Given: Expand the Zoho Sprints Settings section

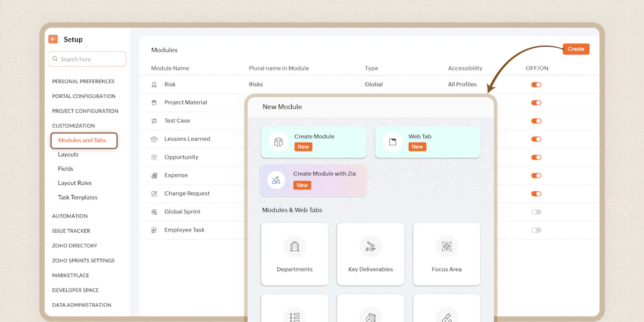Looking at the screenshot, I should coord(84,260).
